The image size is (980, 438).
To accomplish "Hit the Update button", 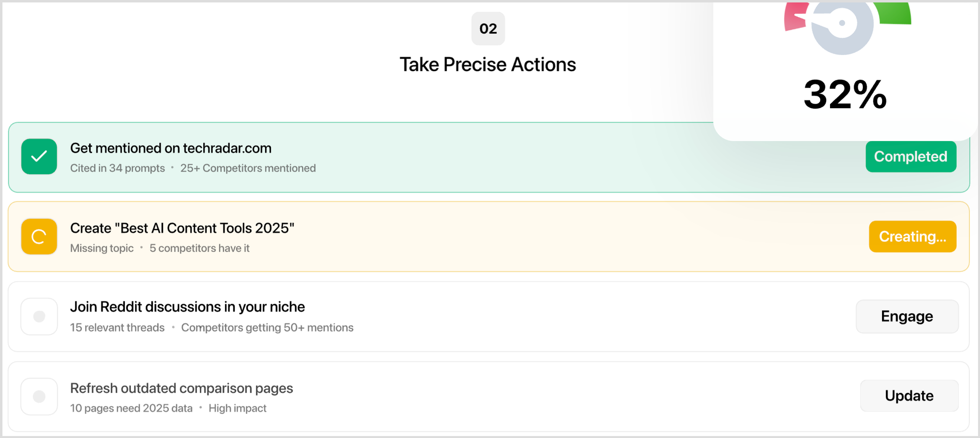I will 909,396.
